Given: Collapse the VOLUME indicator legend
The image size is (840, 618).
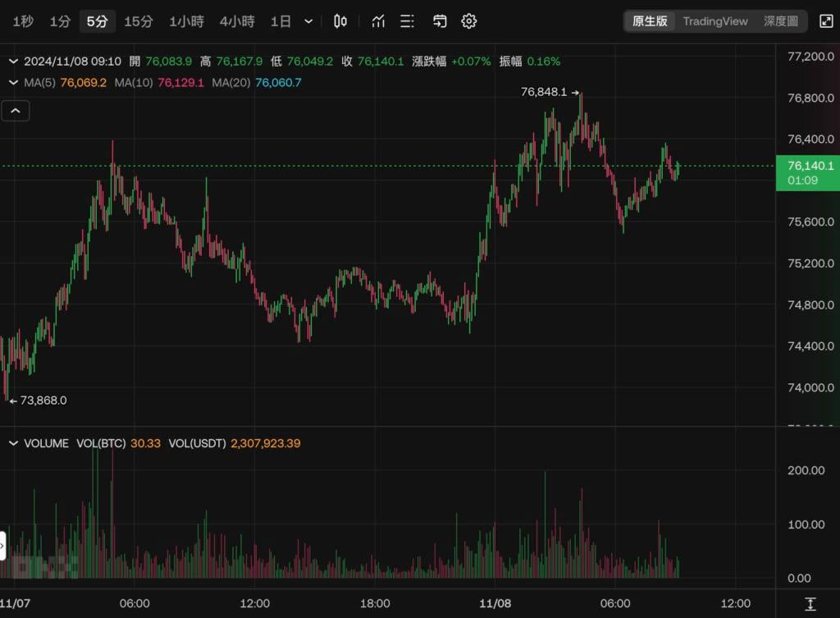Looking at the screenshot, I should tap(13, 443).
